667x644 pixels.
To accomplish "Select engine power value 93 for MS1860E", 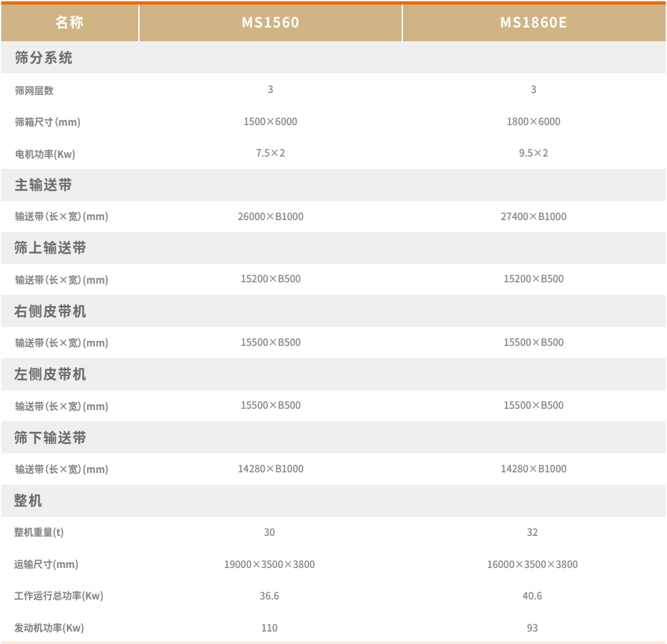I will (x=532, y=626).
